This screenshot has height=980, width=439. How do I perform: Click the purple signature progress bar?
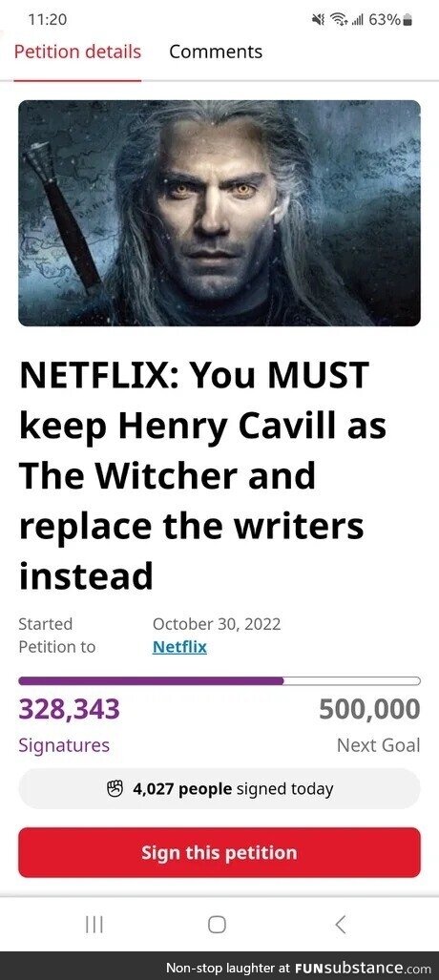click(219, 680)
